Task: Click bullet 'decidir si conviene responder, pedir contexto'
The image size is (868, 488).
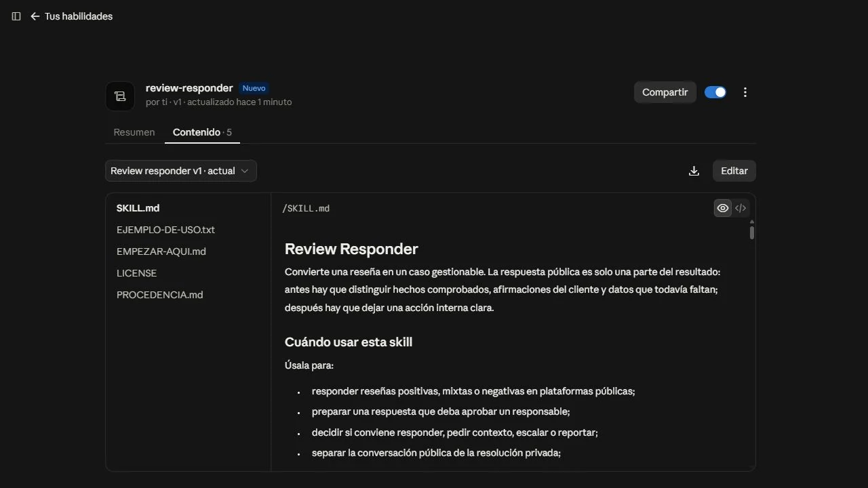Action: point(455,432)
